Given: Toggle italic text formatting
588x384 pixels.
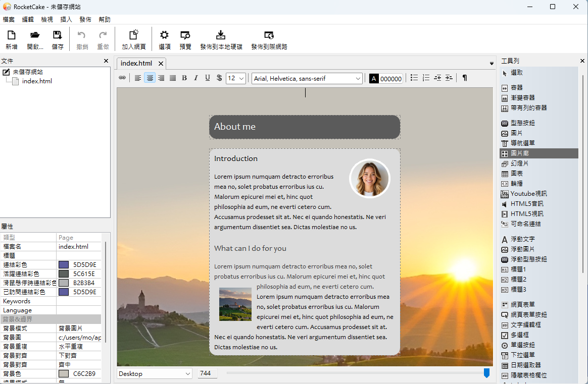Looking at the screenshot, I should (196, 78).
